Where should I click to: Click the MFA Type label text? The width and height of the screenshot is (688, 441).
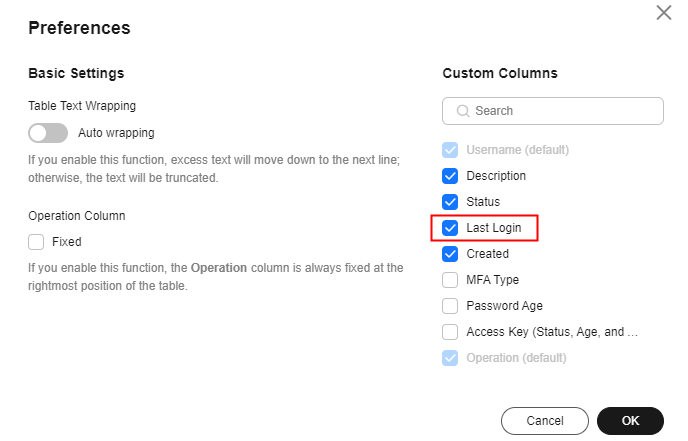(493, 280)
